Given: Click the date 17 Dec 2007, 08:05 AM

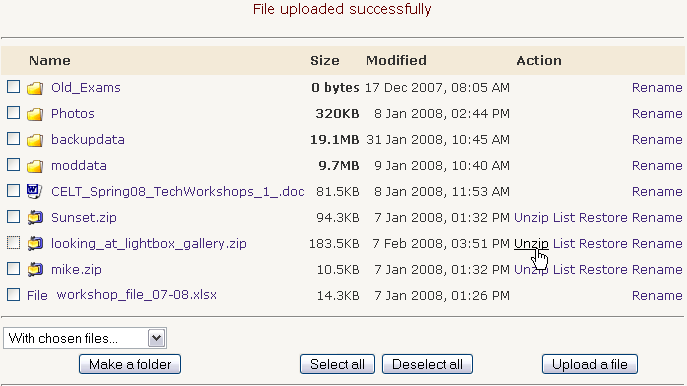Looking at the screenshot, I should click(x=437, y=88).
